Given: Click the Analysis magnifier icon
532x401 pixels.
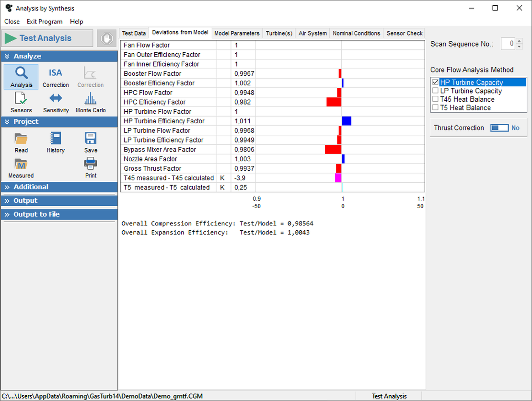Looking at the screenshot, I should (x=21, y=77).
